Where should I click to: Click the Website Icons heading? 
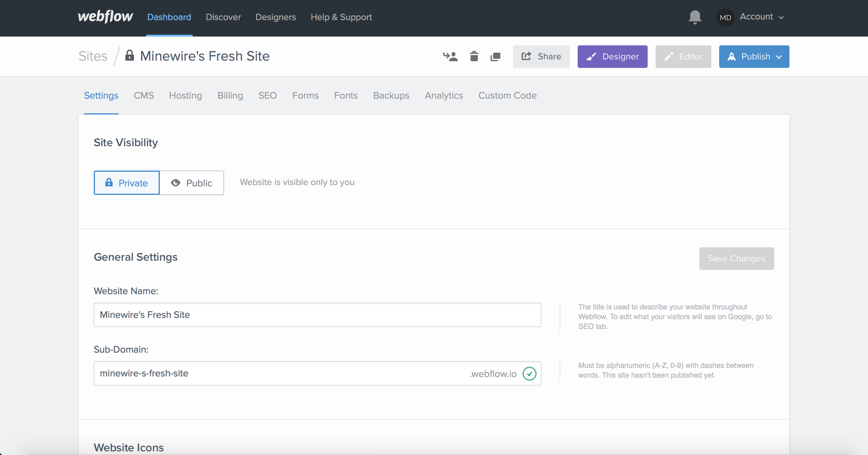[129, 448]
